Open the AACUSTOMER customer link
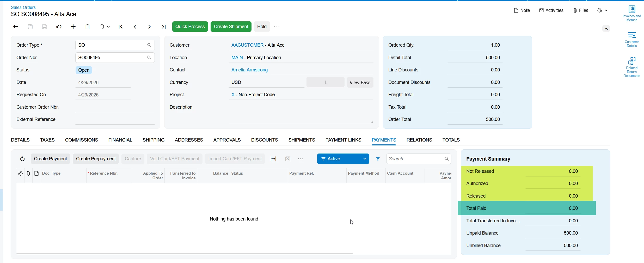Image resolution: width=644 pixels, height=263 pixels. click(247, 45)
